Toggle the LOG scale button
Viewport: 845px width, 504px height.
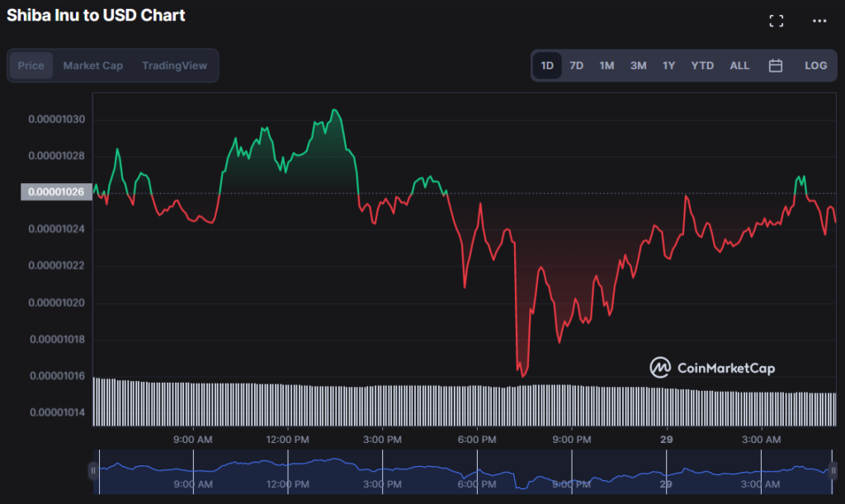tap(815, 66)
